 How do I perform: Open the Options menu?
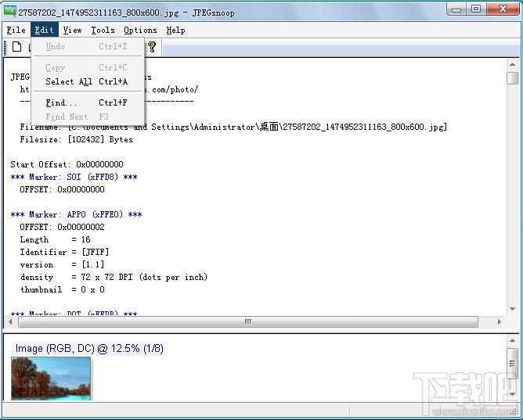(140, 30)
